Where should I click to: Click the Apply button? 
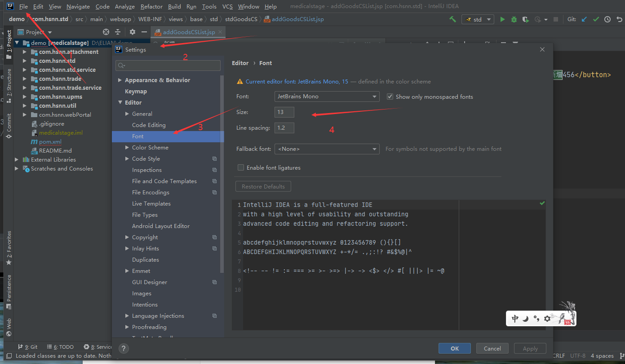click(x=530, y=348)
